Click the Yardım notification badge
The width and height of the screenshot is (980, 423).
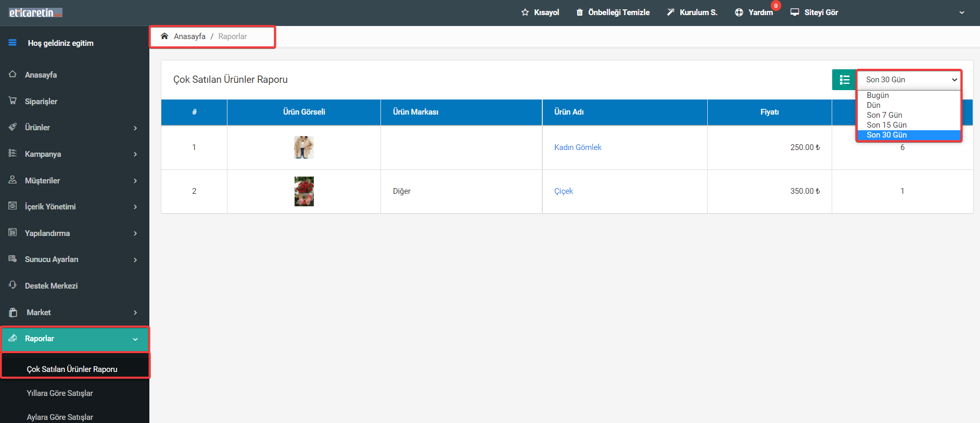coord(775,6)
